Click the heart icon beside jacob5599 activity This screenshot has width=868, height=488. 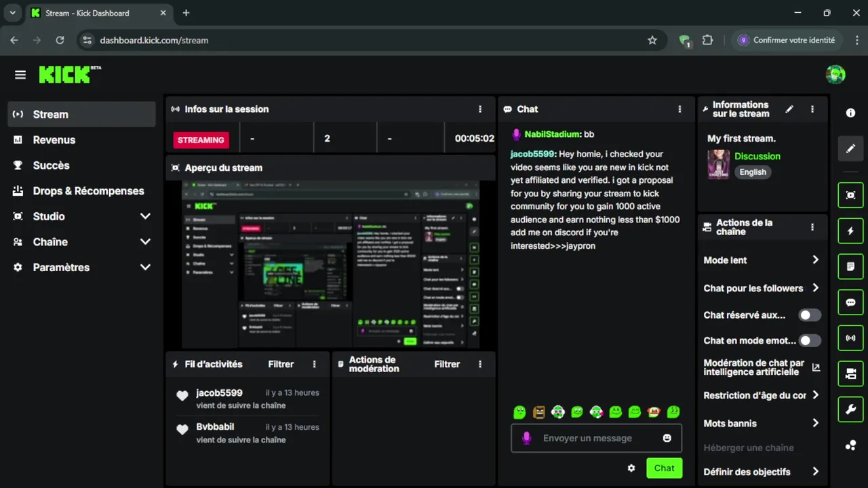(x=182, y=396)
